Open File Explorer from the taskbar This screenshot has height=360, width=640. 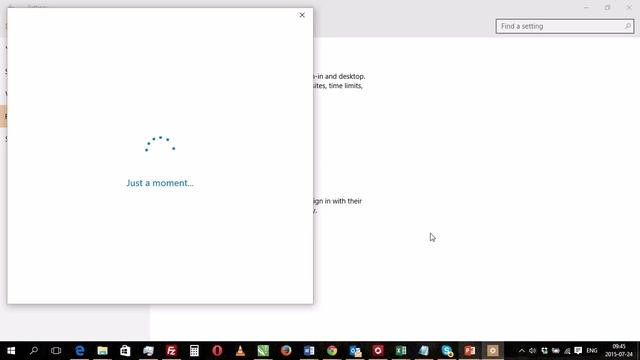(102, 351)
